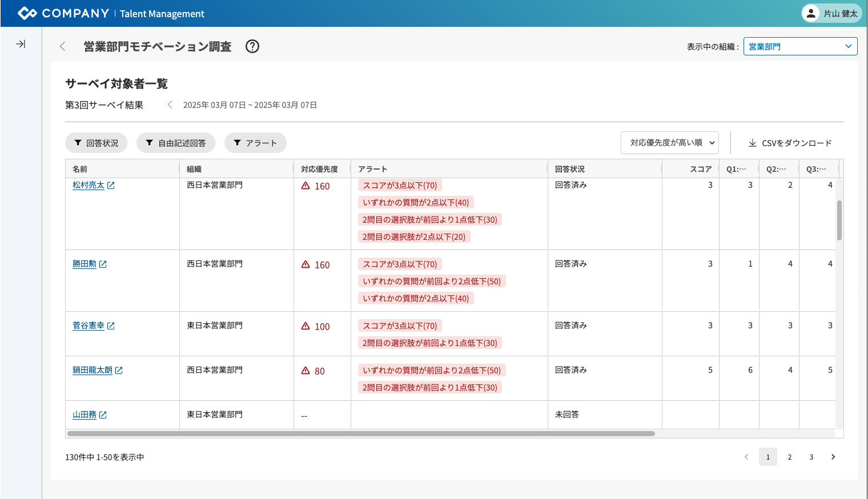Toggle the 自由記述回答 filter
This screenshot has width=868, height=499.
coord(175,143)
